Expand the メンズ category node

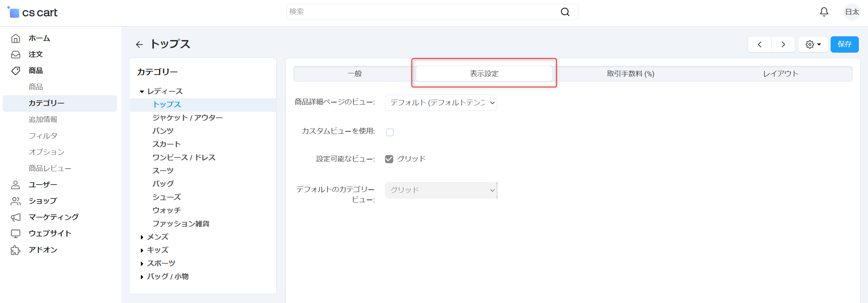[x=142, y=237]
